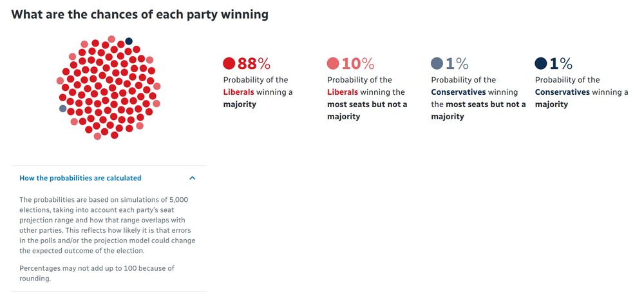The width and height of the screenshot is (644, 303).
Task: Click the dark navy dot in the cluster chart
Action: 129,41
